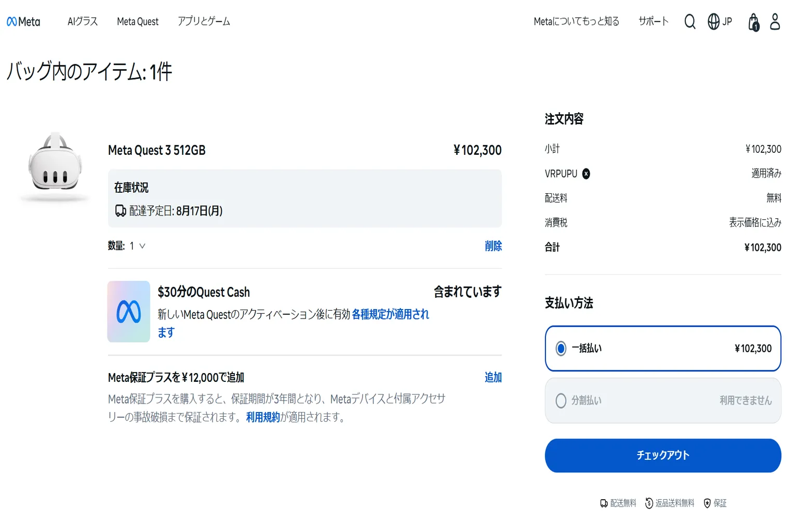Click 追加 to add Meta保証プラス
Image resolution: width=798 pixels, height=532 pixels.
click(493, 377)
